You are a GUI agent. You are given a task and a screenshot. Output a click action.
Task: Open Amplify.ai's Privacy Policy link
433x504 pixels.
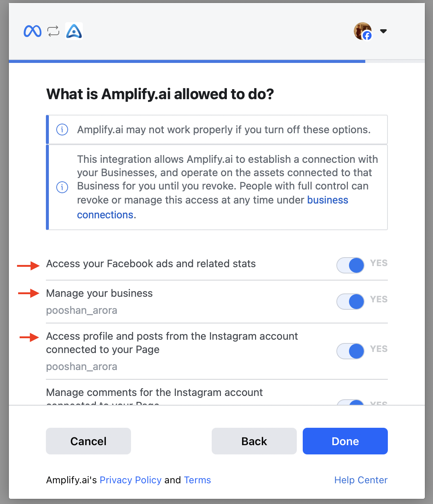pyautogui.click(x=131, y=480)
